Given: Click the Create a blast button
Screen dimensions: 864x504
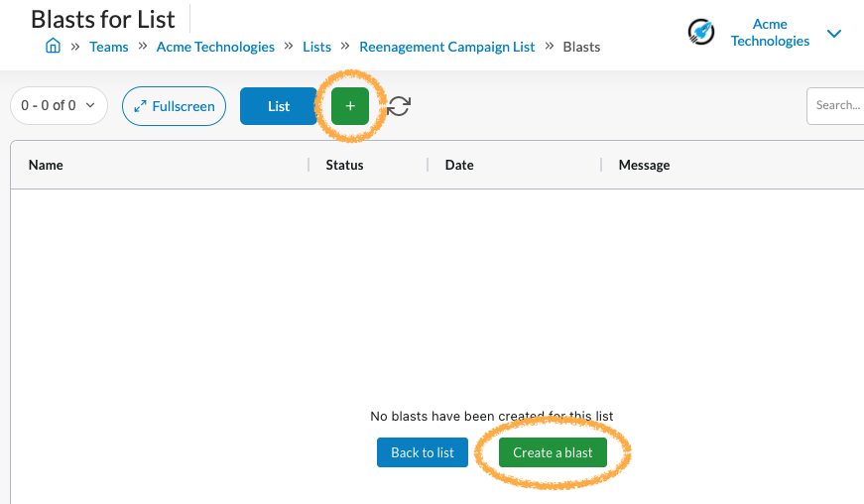Looking at the screenshot, I should coord(553,452).
